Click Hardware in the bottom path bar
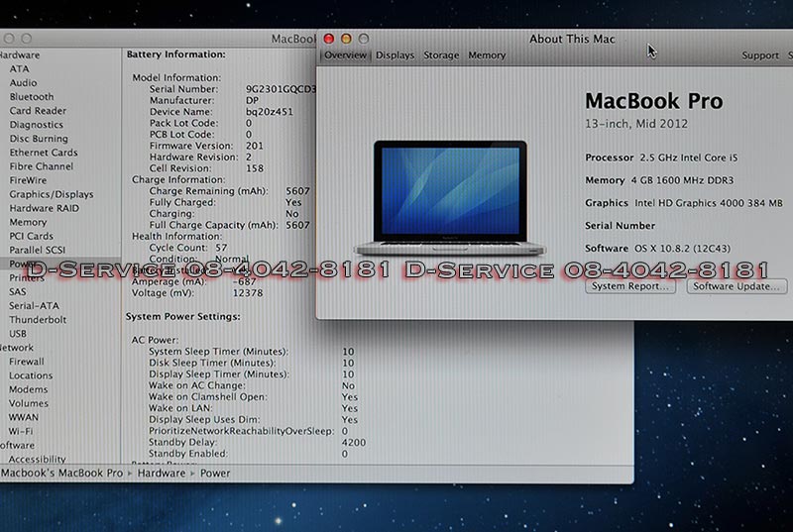The width and height of the screenshot is (793, 532). 161,474
